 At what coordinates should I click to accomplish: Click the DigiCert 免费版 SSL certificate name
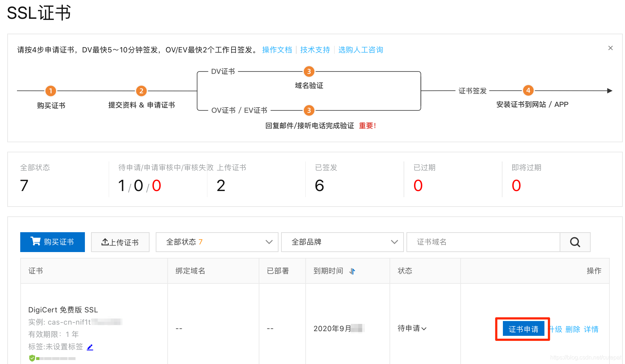tap(63, 310)
